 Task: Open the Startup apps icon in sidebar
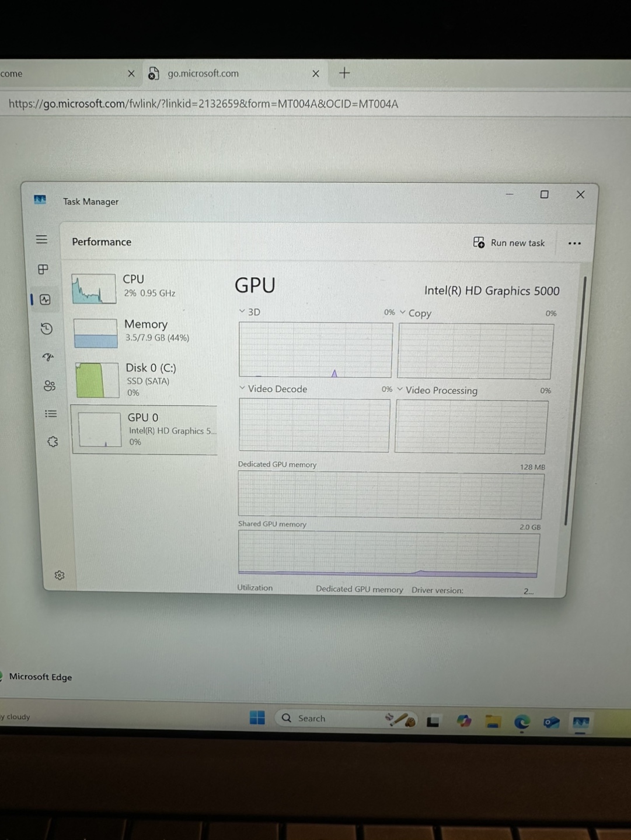(48, 357)
